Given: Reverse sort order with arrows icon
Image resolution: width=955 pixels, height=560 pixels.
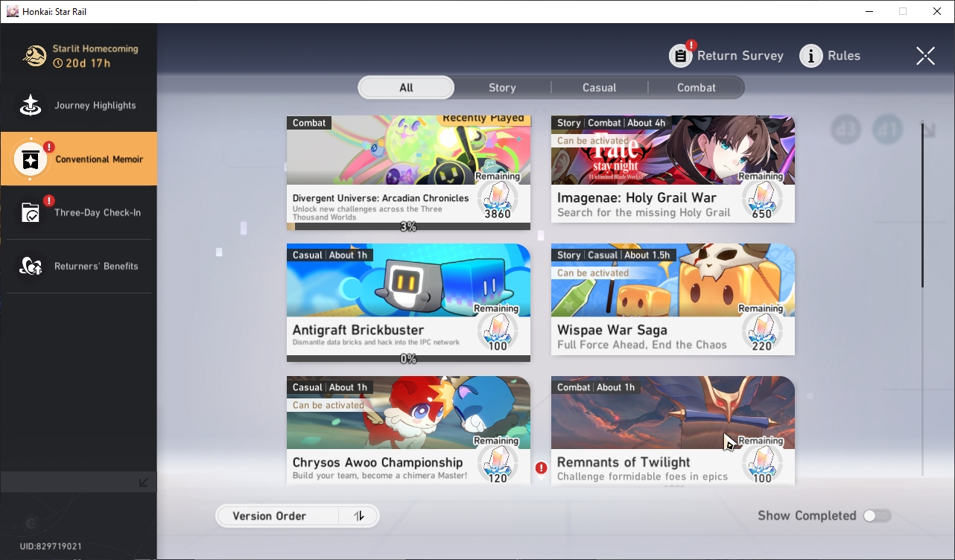Looking at the screenshot, I should (x=359, y=516).
